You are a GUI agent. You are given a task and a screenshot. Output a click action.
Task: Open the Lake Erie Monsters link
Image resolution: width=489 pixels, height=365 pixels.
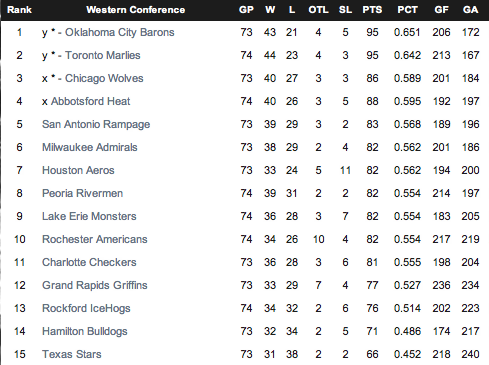89,216
